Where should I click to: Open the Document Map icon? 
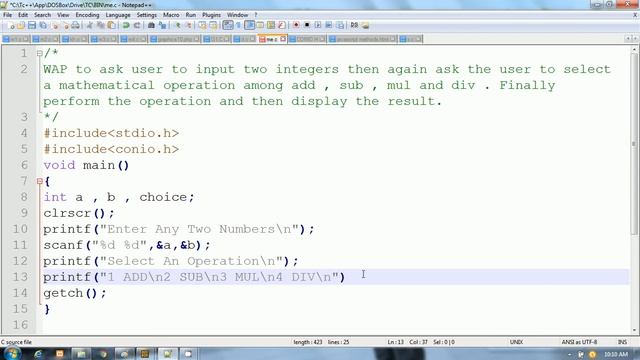tap(271, 25)
